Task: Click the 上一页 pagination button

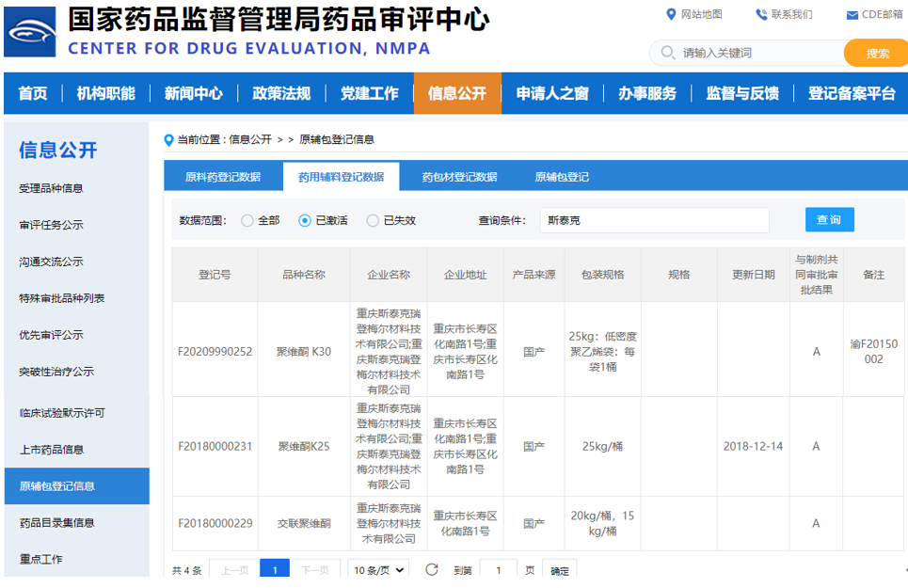Action: (x=234, y=569)
